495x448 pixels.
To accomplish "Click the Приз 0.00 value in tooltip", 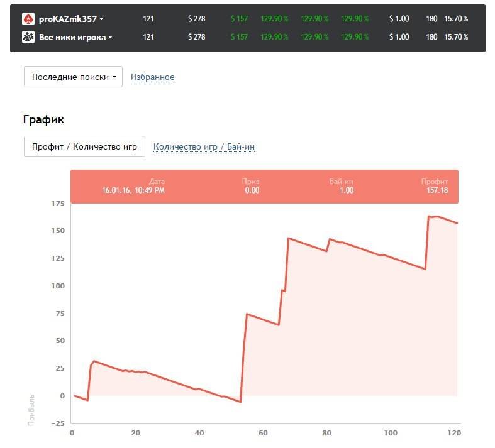I will click(x=252, y=190).
